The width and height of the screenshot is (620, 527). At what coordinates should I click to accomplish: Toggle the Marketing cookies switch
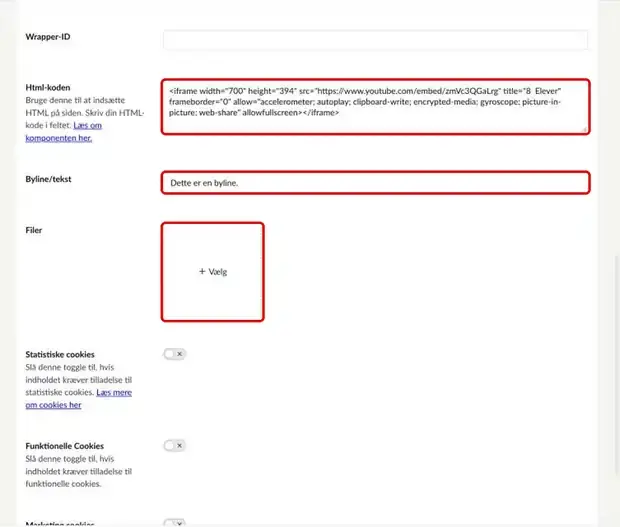174,523
